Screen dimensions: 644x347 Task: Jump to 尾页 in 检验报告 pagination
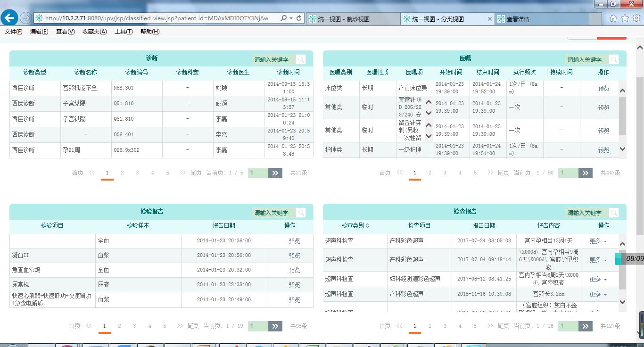tap(193, 326)
